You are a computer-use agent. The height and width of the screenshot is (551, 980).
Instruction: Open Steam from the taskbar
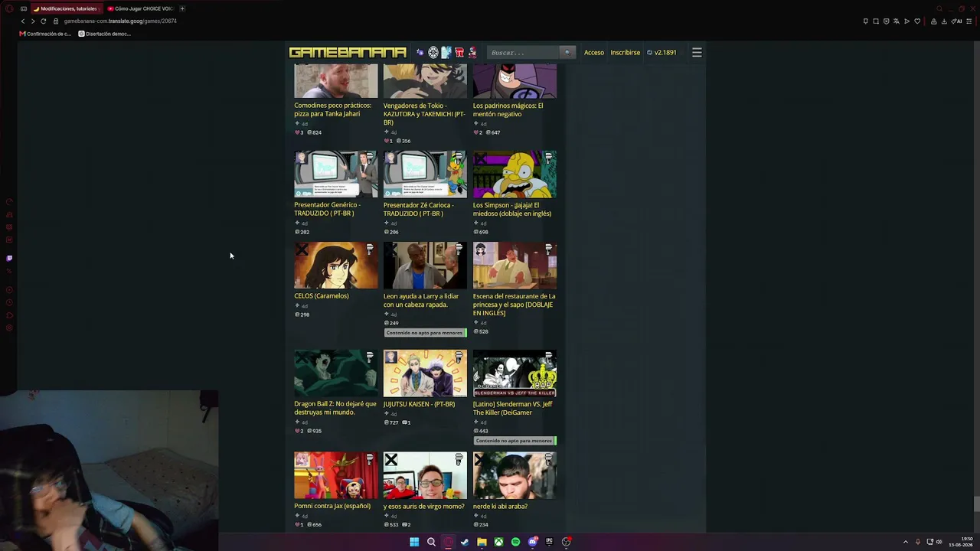point(465,542)
